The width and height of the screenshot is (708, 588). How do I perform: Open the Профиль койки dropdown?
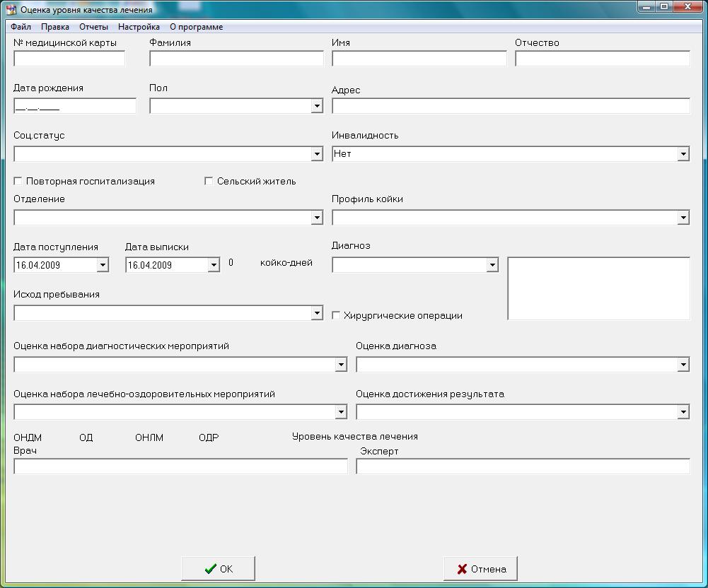tap(683, 218)
